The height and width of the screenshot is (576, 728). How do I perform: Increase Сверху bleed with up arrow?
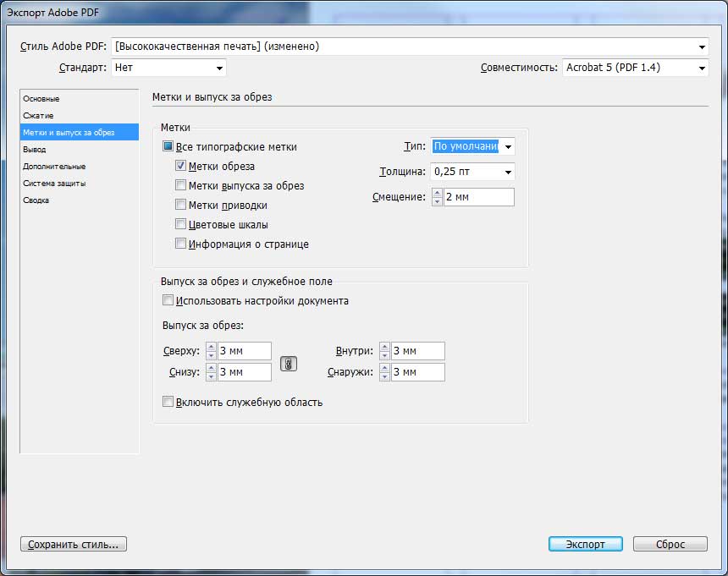[x=211, y=347]
